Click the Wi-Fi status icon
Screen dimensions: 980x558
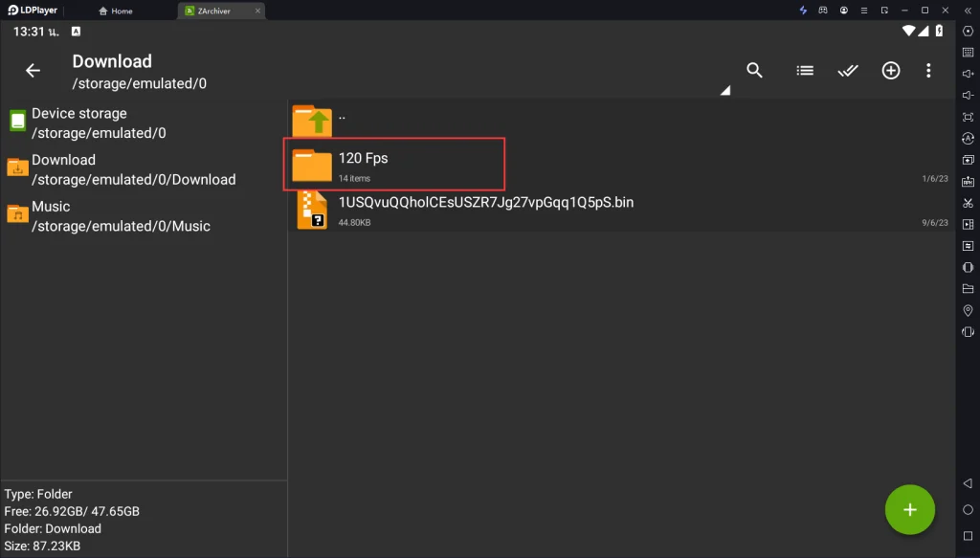(x=909, y=31)
